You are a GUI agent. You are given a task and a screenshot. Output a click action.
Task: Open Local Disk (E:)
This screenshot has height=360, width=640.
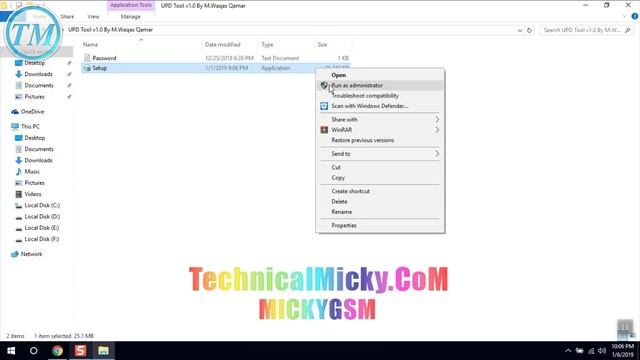coord(42,228)
